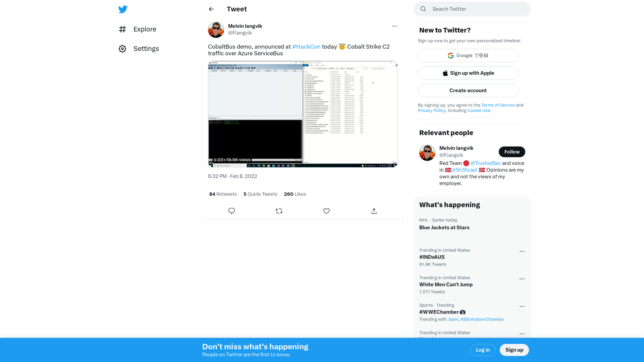Click the Settings gear icon
The height and width of the screenshot is (362, 644).
tap(122, 49)
